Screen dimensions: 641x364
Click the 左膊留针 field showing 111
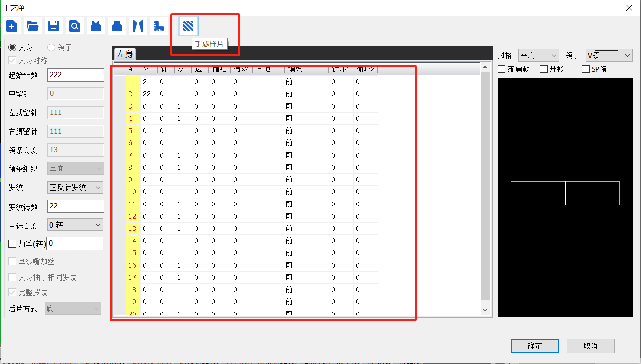point(76,113)
